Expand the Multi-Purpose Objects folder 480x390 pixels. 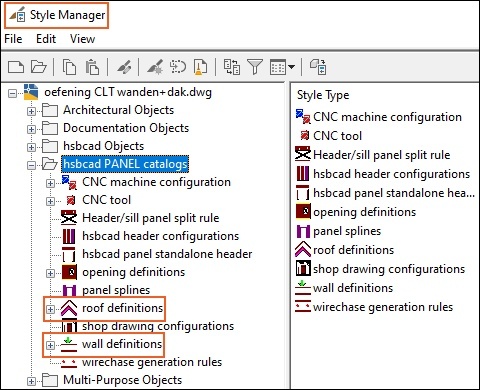click(31, 381)
